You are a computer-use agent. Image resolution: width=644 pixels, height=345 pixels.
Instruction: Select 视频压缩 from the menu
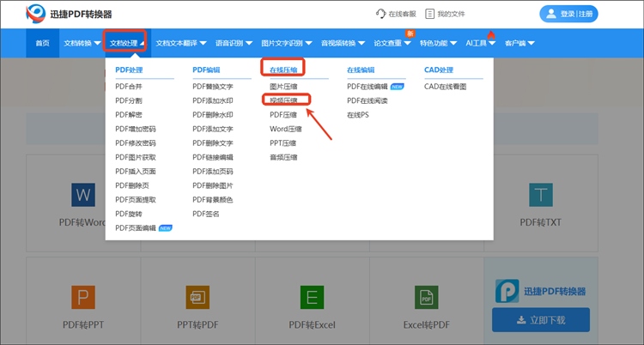[x=283, y=100]
